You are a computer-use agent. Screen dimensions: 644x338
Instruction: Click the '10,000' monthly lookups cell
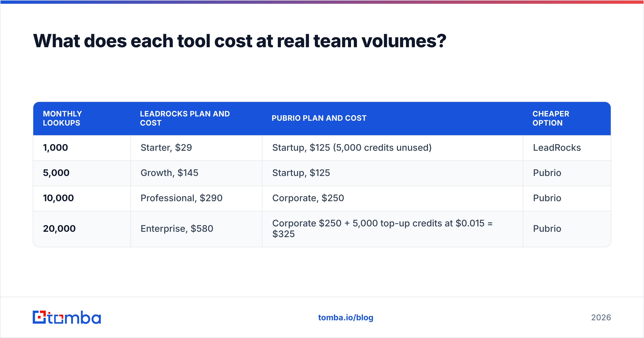click(x=82, y=198)
